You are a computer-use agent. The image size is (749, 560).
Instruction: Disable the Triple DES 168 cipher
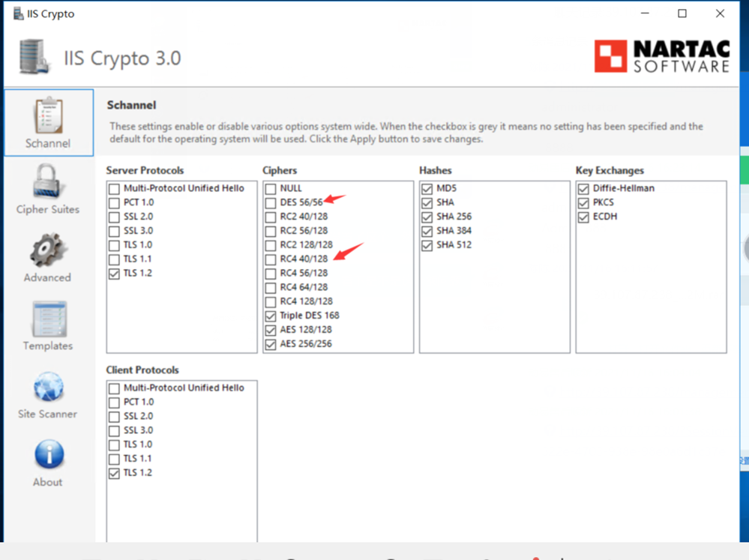tap(271, 316)
